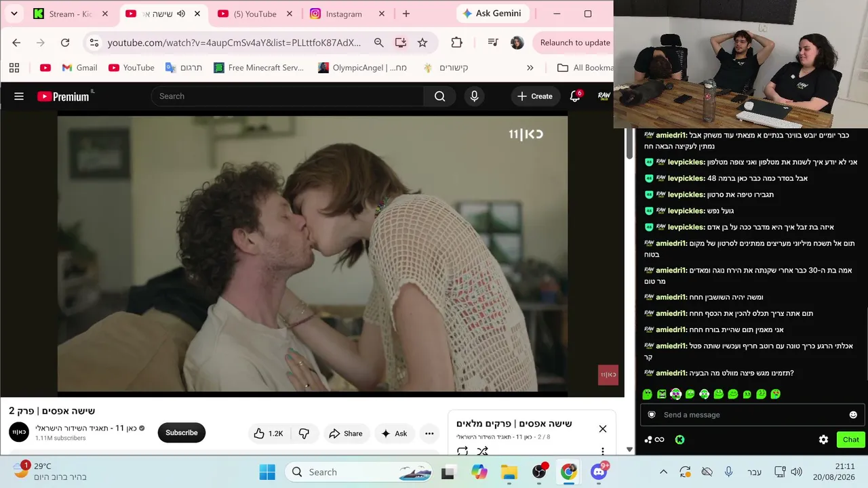Open the YouTube account avatar menu
Image resolution: width=868 pixels, height=488 pixels.
point(604,96)
